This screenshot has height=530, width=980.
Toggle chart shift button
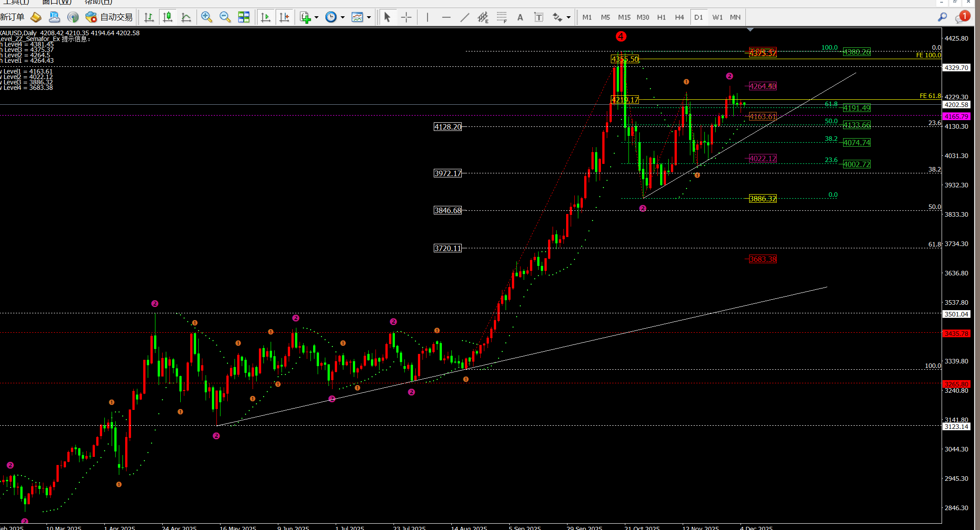284,17
